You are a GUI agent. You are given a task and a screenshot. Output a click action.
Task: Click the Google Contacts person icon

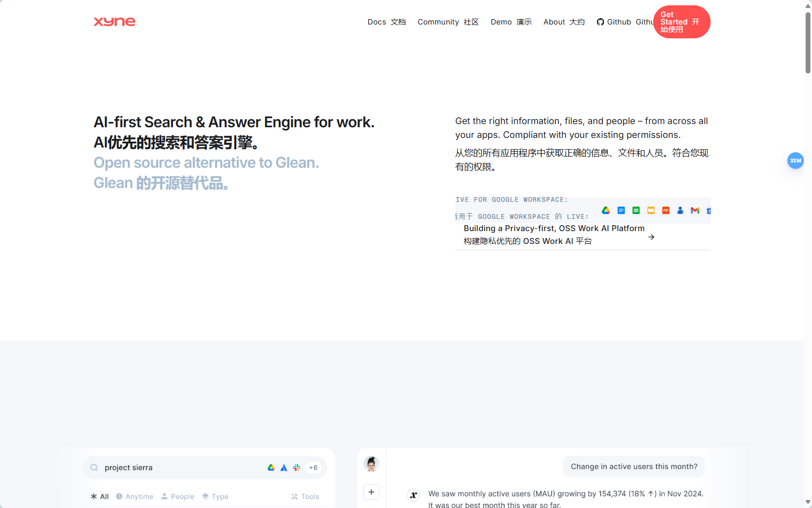click(x=680, y=210)
